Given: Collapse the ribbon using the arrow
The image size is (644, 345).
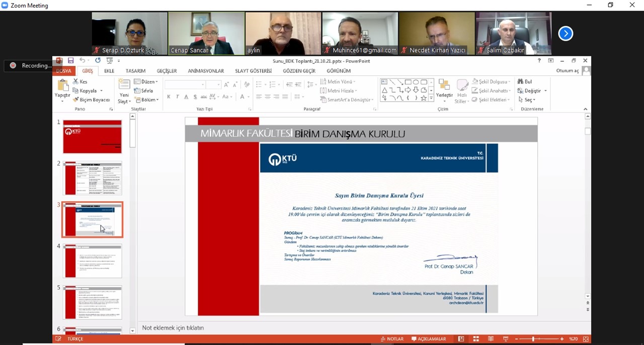Looking at the screenshot, I should tap(585, 109).
